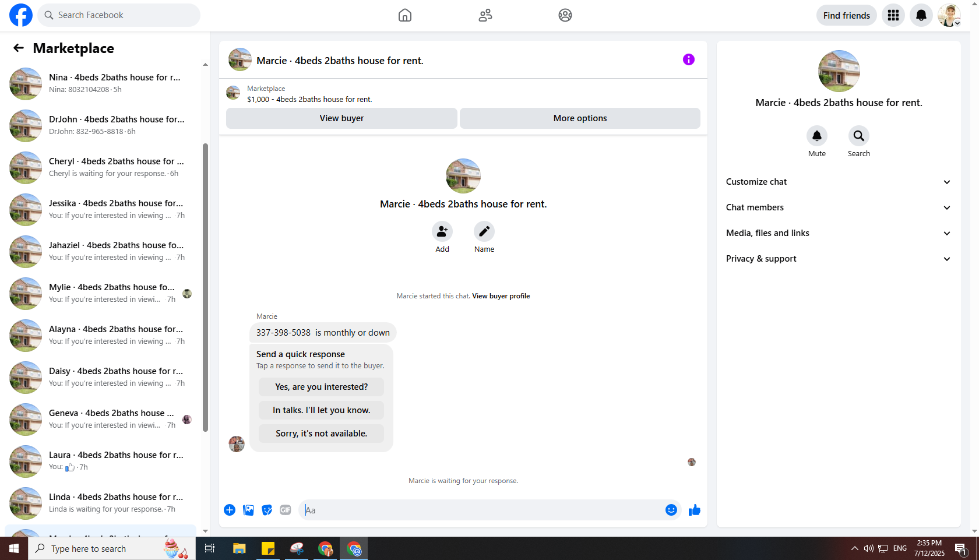Open the DrJohn conversation

tap(101, 125)
